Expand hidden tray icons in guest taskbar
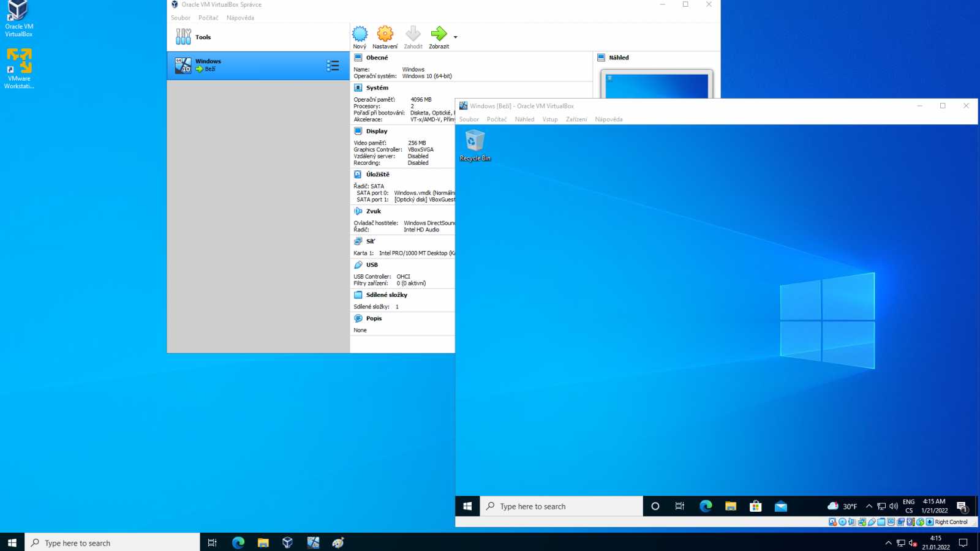This screenshot has height=551, width=980. [x=869, y=506]
